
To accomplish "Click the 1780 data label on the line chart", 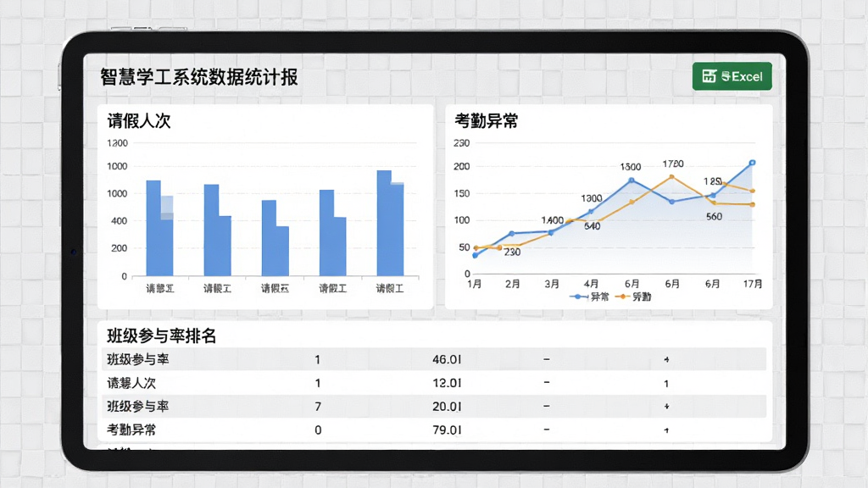I will [673, 164].
